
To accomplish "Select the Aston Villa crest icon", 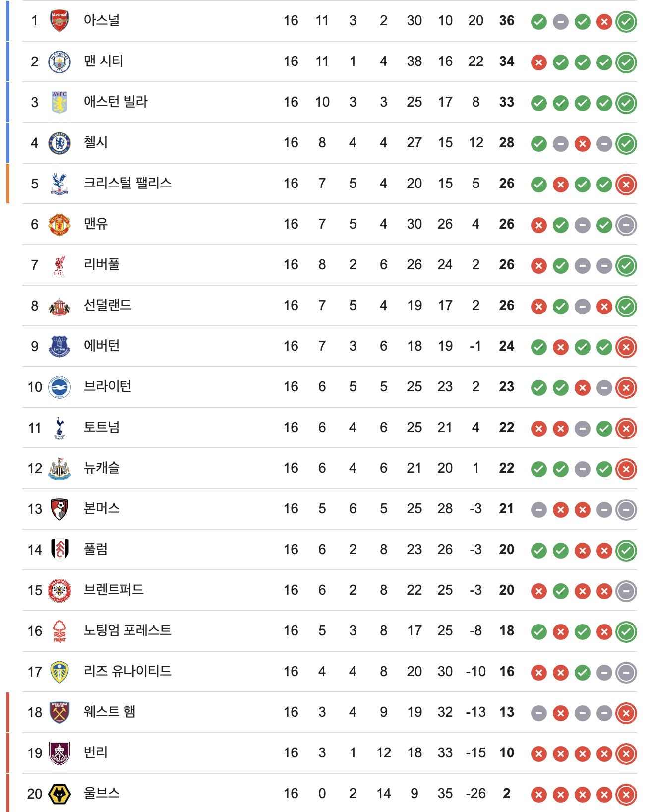I will point(59,102).
